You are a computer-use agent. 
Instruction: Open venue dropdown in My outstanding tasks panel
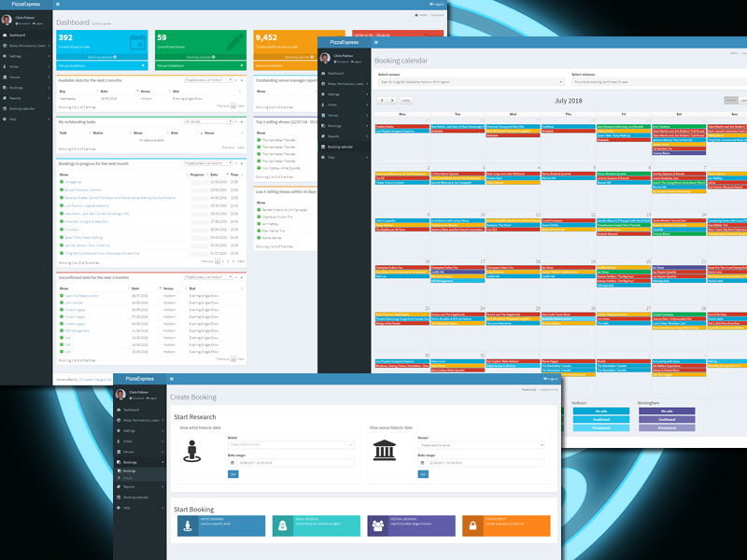point(208,122)
